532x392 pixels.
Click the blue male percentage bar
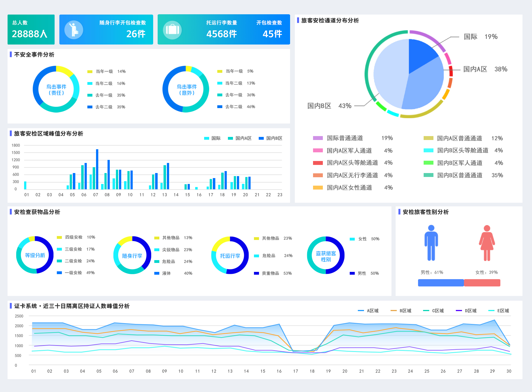click(x=441, y=283)
